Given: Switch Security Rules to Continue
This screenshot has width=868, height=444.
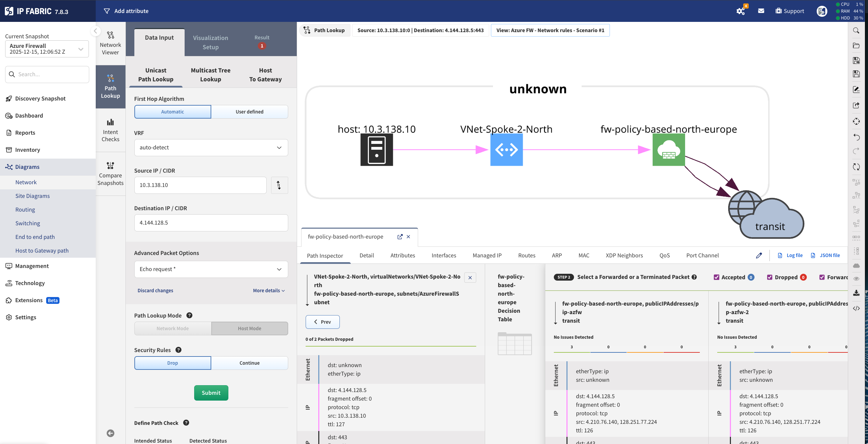Looking at the screenshot, I should tap(249, 363).
